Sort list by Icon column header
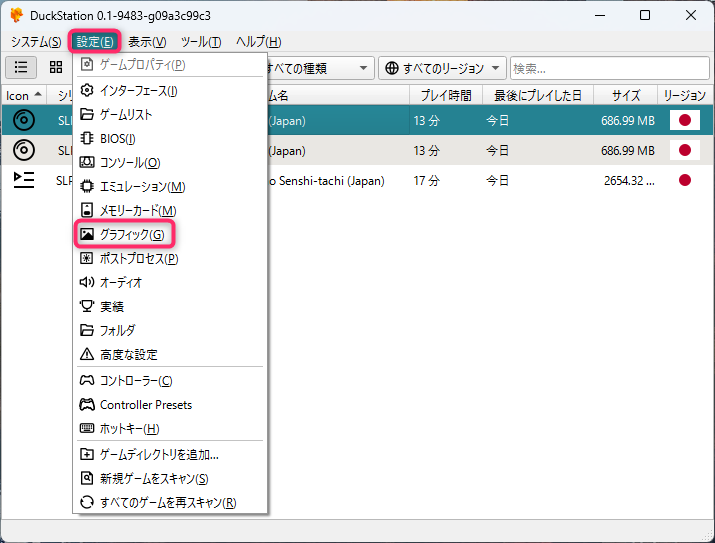This screenshot has width=715, height=543. 24,95
